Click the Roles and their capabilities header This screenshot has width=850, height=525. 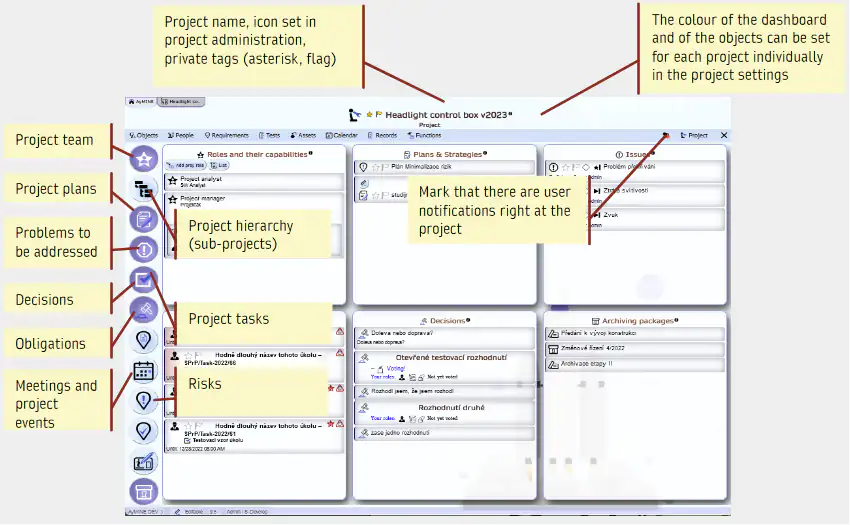tap(255, 155)
